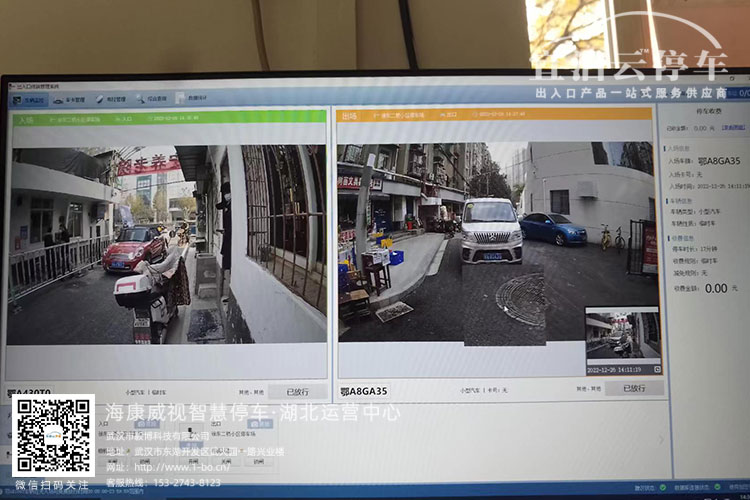Click the 停车时长 17分钟 duration row
Image resolution: width=750 pixels, height=500 pixels.
(695, 249)
